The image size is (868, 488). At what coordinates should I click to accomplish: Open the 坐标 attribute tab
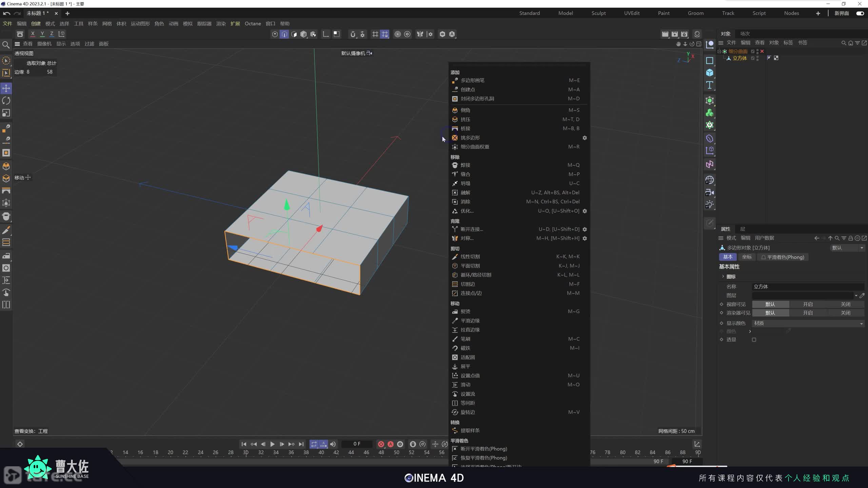pyautogui.click(x=747, y=257)
